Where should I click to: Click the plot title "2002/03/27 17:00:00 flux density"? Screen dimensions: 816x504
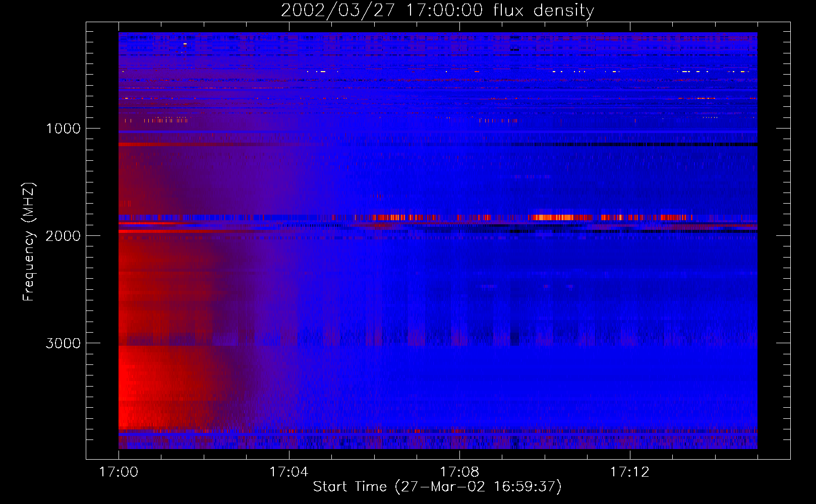point(437,11)
